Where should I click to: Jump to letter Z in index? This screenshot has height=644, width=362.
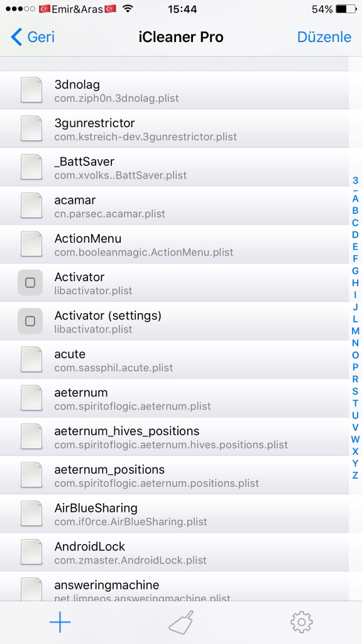(x=356, y=475)
